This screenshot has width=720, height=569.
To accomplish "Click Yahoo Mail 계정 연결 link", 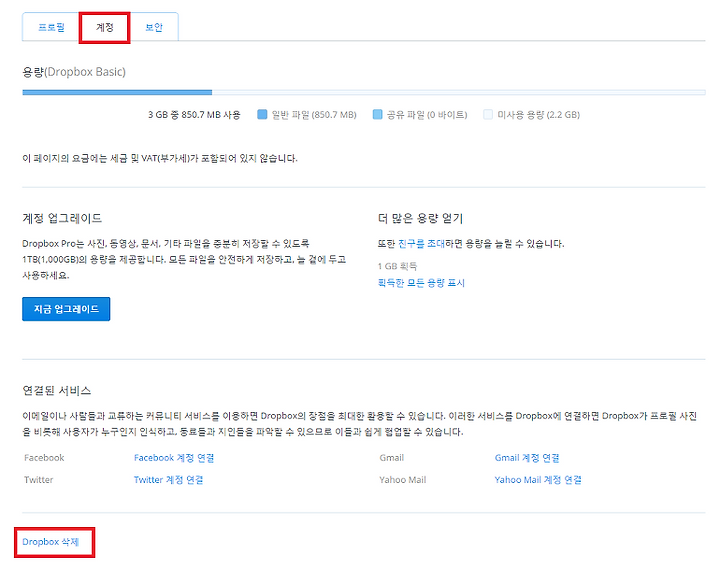I will point(538,480).
